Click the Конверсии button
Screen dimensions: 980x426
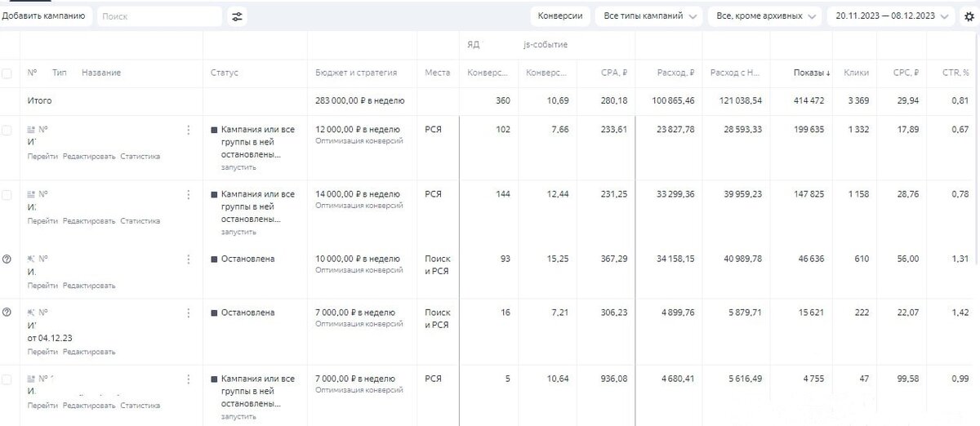point(560,16)
